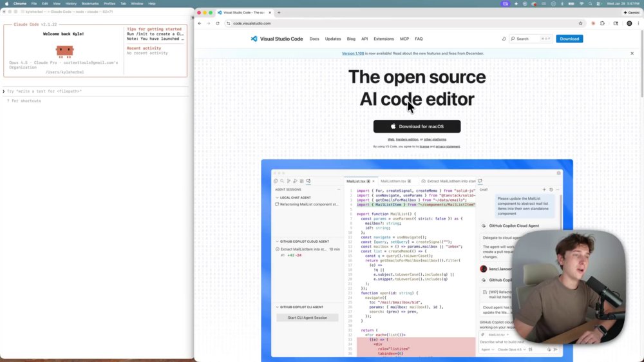Bookmark this page with the star icon
Viewport: 644px width, 362px height.
click(580, 23)
